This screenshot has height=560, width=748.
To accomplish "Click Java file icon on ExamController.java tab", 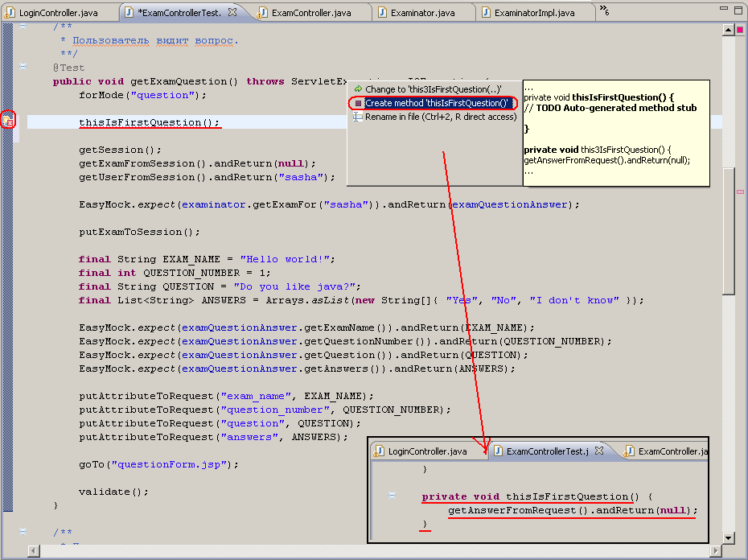I will coord(261,12).
